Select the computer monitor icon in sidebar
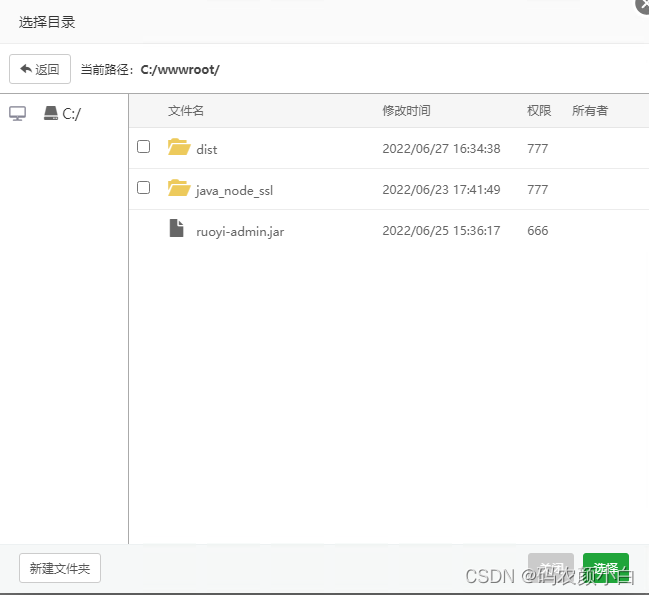The image size is (649, 595). (x=17, y=113)
